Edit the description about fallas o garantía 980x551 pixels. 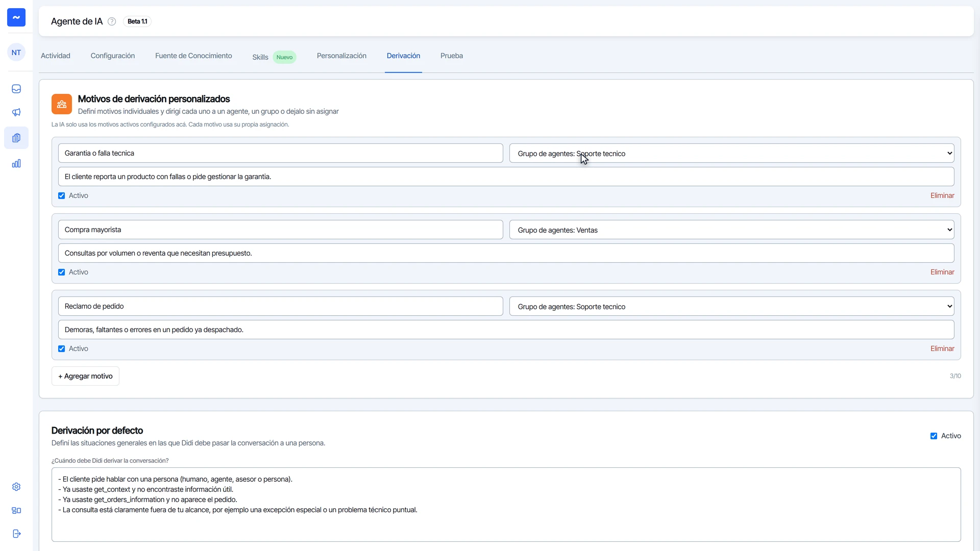[x=506, y=177]
